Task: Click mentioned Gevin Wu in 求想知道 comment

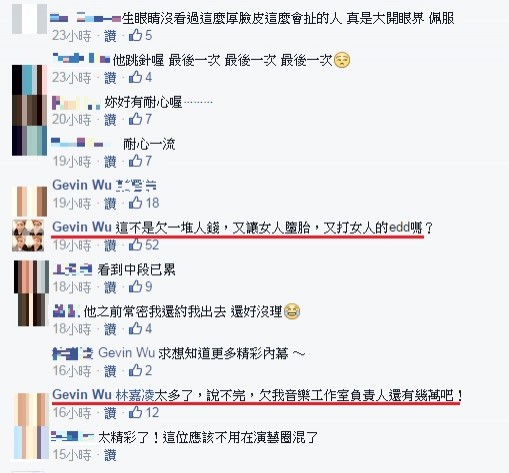Action: click(127, 353)
